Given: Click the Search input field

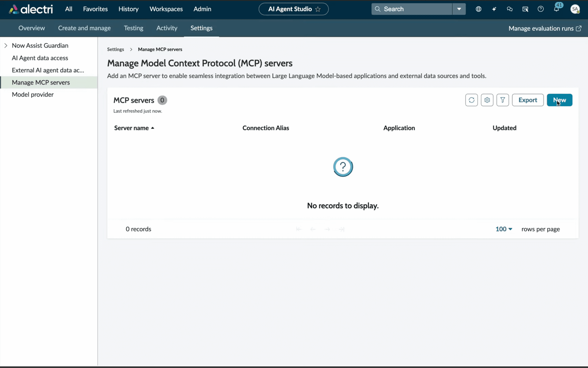Looking at the screenshot, I should [x=412, y=9].
